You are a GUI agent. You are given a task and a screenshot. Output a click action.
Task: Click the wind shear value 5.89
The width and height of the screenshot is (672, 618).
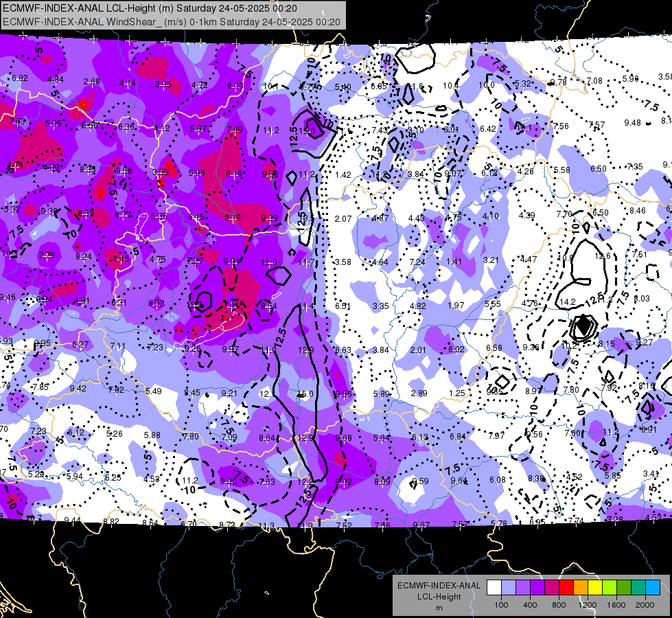[x=381, y=393]
